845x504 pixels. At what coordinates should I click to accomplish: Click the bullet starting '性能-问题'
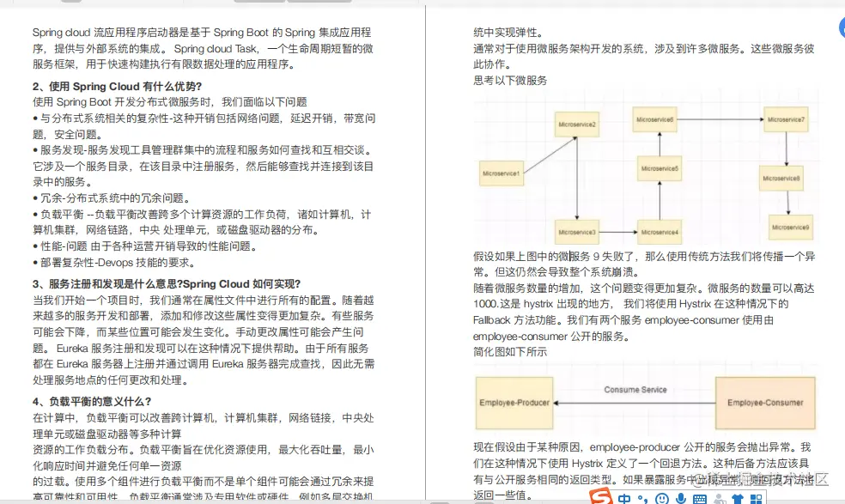145,246
